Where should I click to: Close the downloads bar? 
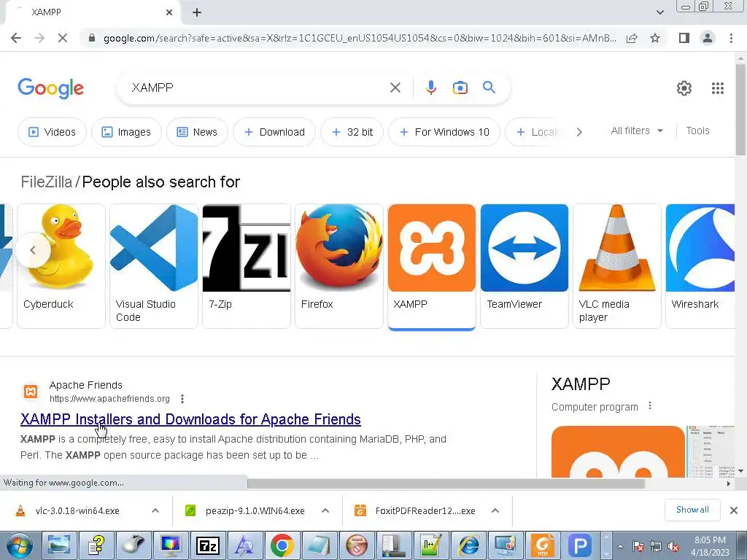[734, 510]
